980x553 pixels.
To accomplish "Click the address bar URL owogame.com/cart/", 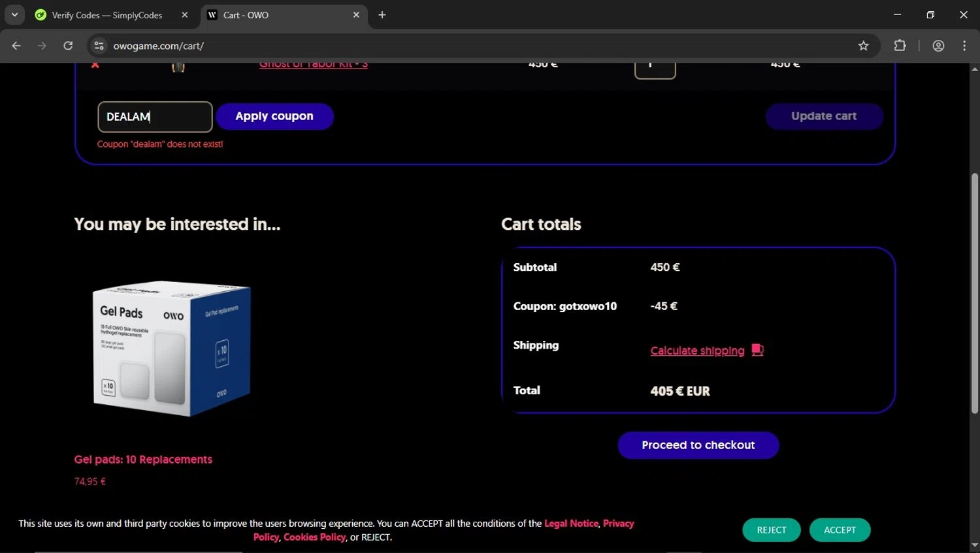I will click(159, 46).
